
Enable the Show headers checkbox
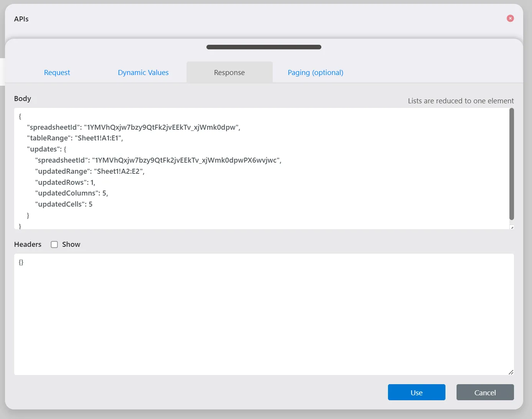tap(54, 245)
